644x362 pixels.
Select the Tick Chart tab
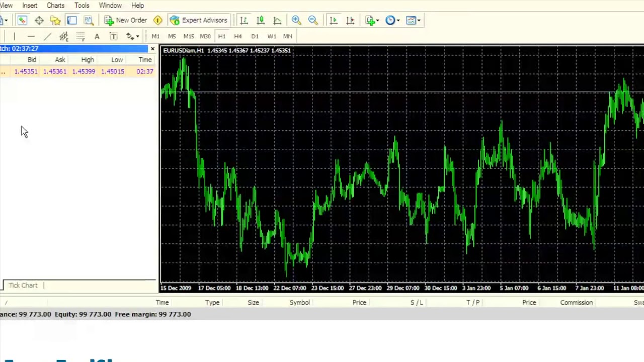(23, 285)
